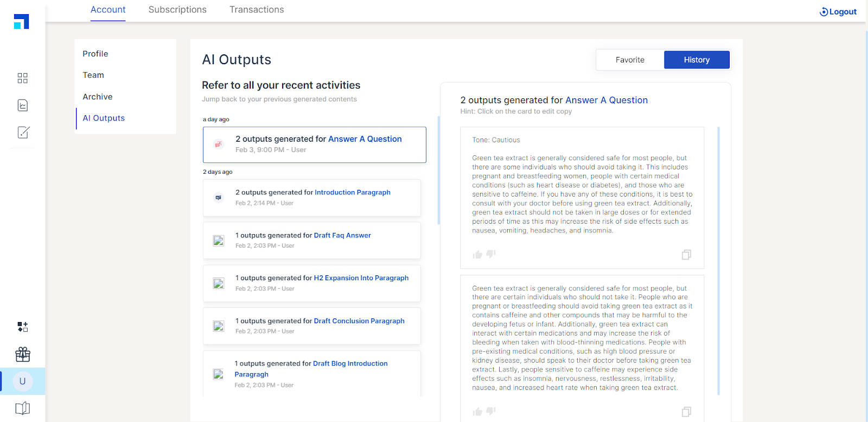Open the Transactions tab
This screenshot has height=422, width=868.
[257, 10]
